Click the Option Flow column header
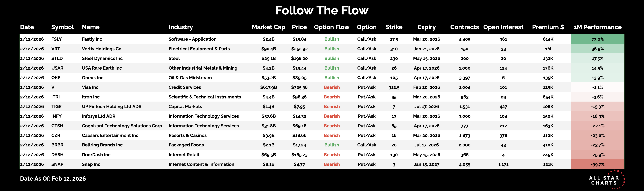The width and height of the screenshot is (644, 191). pyautogui.click(x=331, y=27)
